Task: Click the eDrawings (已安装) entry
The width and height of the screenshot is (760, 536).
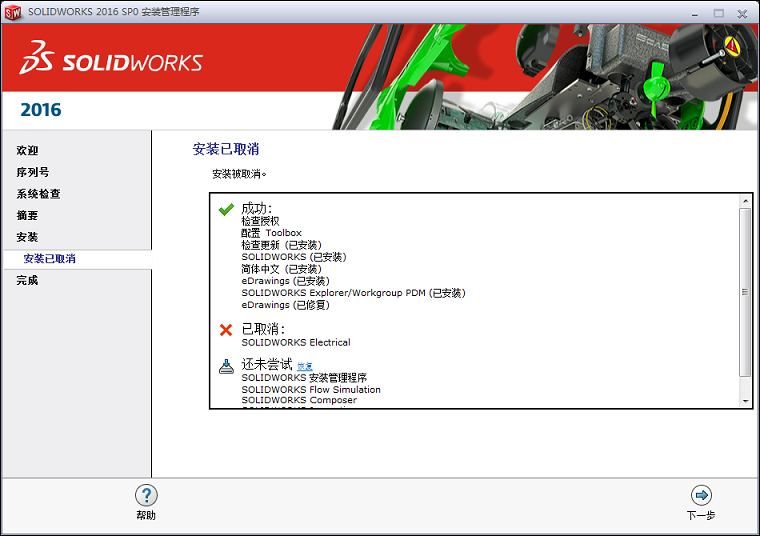Action: tap(285, 281)
